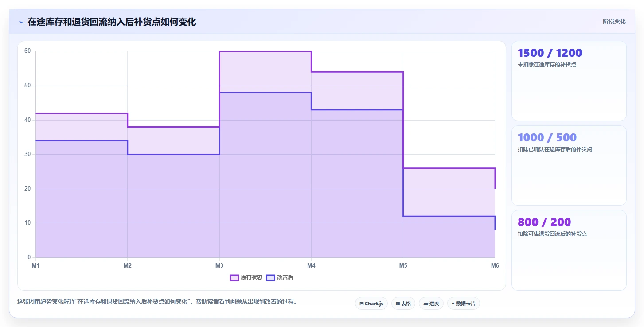Click the 800 / 200 data card value
The height and width of the screenshot is (327, 644).
pyautogui.click(x=544, y=222)
